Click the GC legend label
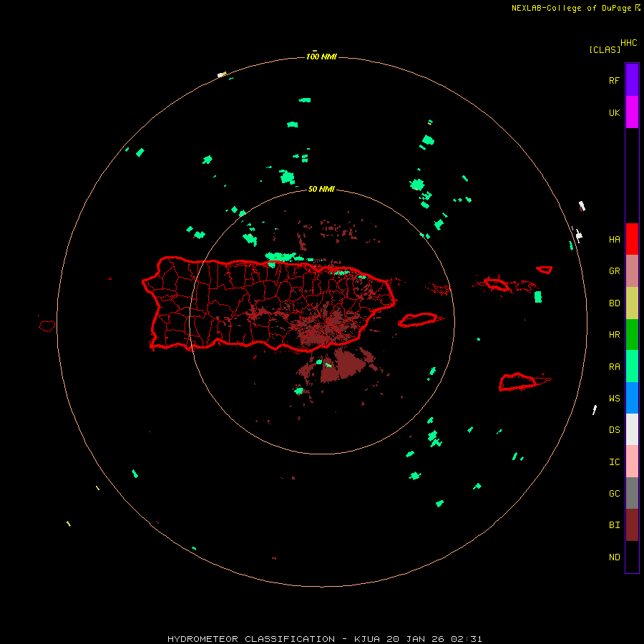The width and height of the screenshot is (644, 644). (x=614, y=494)
